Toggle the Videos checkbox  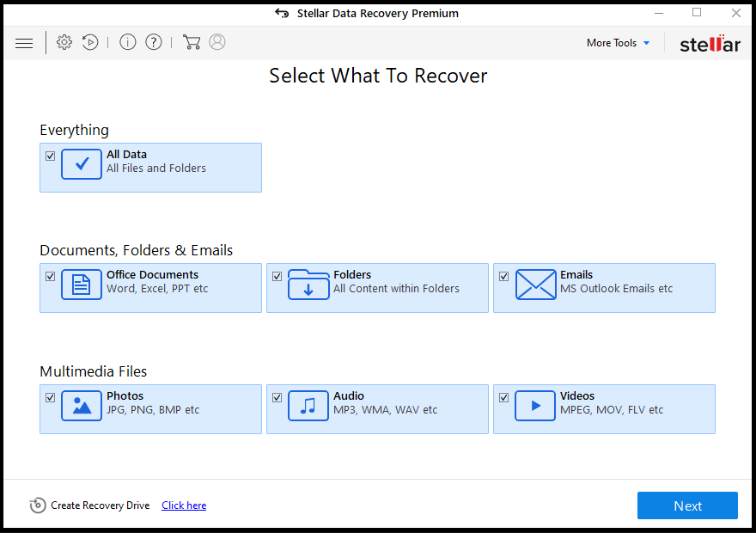pyautogui.click(x=503, y=397)
